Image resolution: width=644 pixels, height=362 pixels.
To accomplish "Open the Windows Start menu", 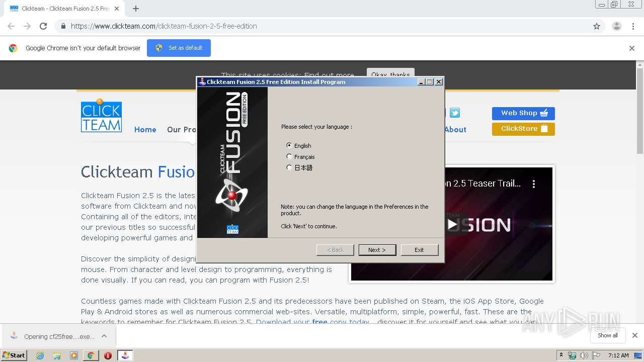I will coord(14,355).
